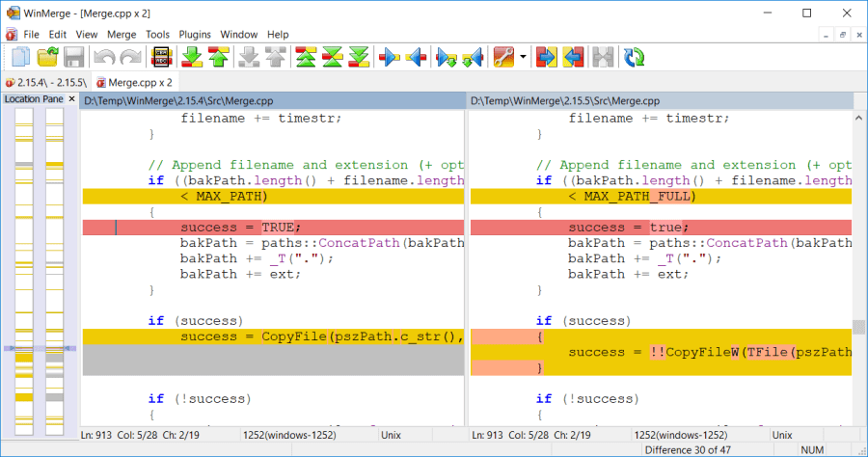Click the left file path header 2.15.4

click(x=273, y=100)
